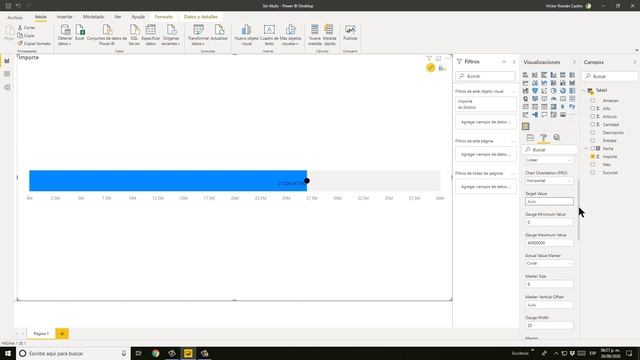This screenshot has width=640, height=360.
Task: Uncheck the Importe field checkbox
Action: 593,156
